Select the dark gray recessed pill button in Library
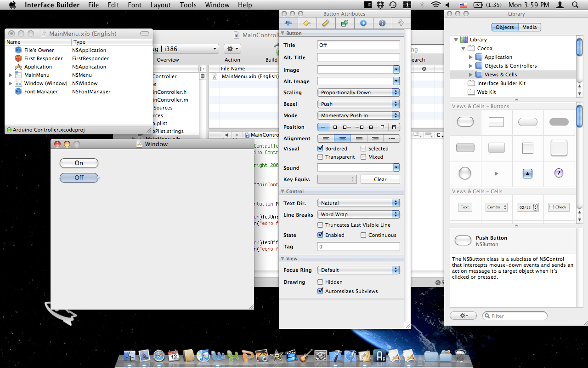The height and width of the screenshot is (368, 588). [x=559, y=122]
